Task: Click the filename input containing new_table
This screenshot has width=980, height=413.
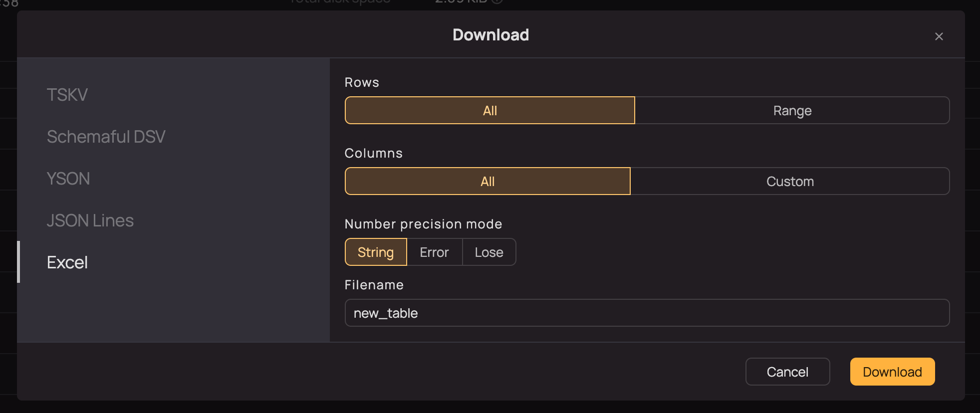Action: click(647, 313)
